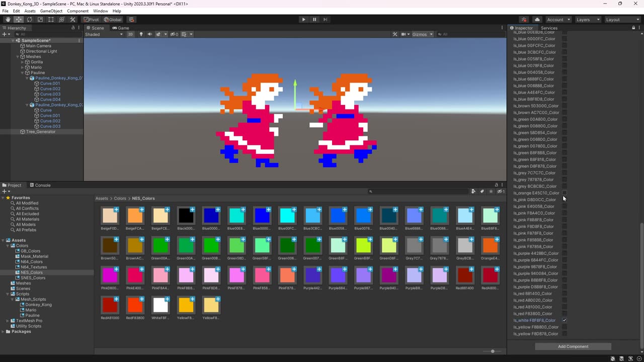
Task: Select the OrangeE4 color material thumbnail
Action: pos(490,246)
